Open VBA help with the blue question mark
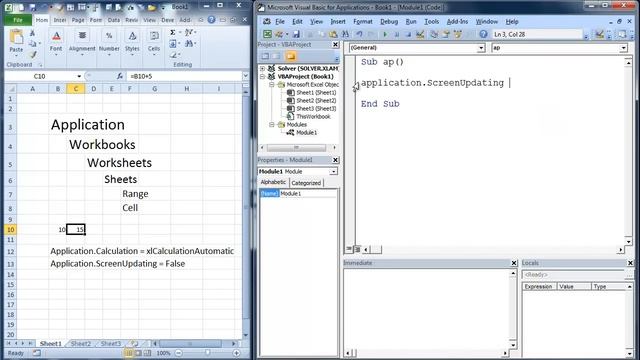Viewport: 640px width, 360px height. (x=483, y=35)
